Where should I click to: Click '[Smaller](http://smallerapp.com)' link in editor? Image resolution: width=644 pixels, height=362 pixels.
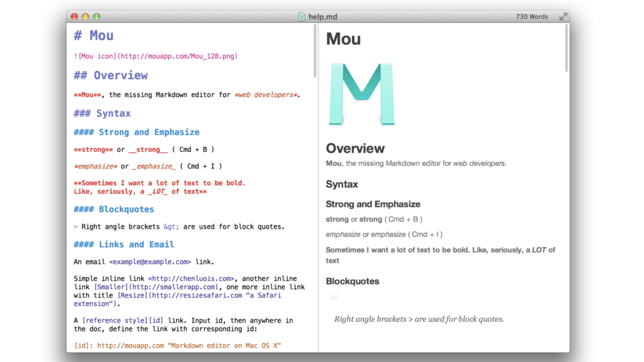coord(156,287)
